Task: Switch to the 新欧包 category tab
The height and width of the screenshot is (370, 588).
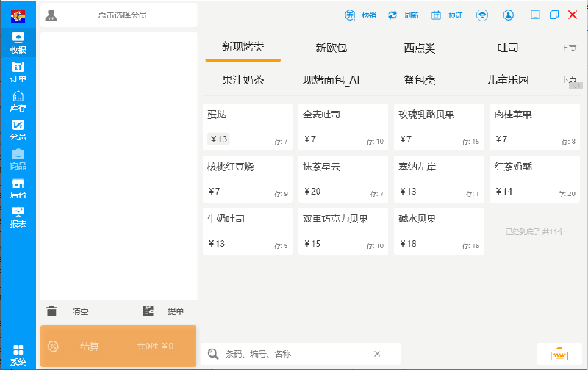Action: [331, 48]
